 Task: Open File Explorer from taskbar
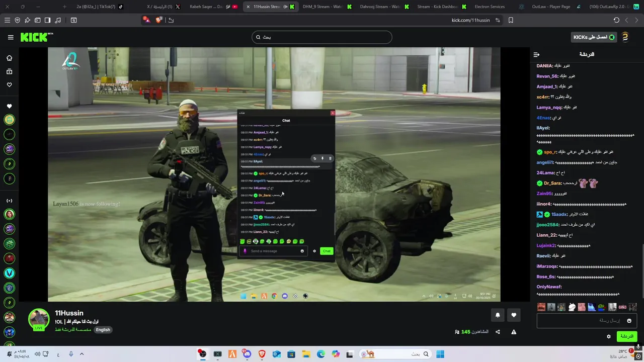coord(306,354)
